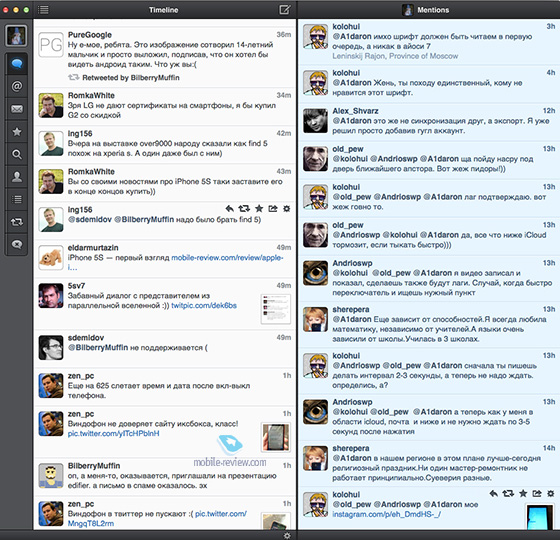Open Direct Messages envelope icon
This screenshot has height=540, width=560.
17,109
